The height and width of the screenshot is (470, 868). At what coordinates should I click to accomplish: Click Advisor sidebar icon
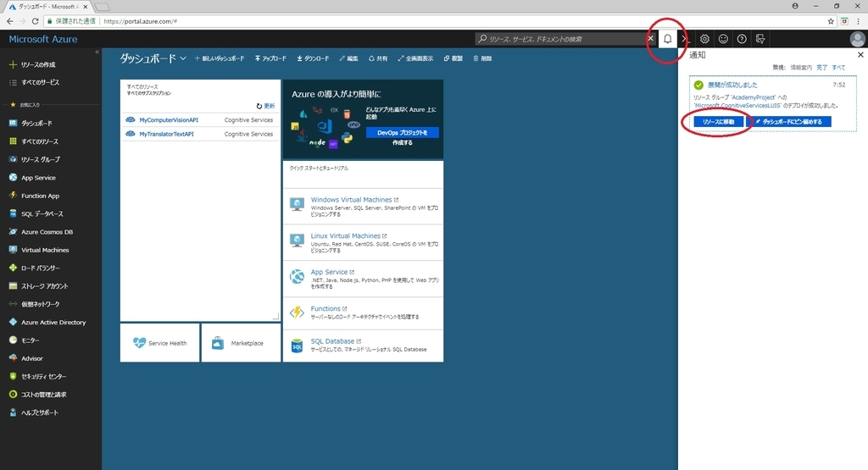[13, 358]
